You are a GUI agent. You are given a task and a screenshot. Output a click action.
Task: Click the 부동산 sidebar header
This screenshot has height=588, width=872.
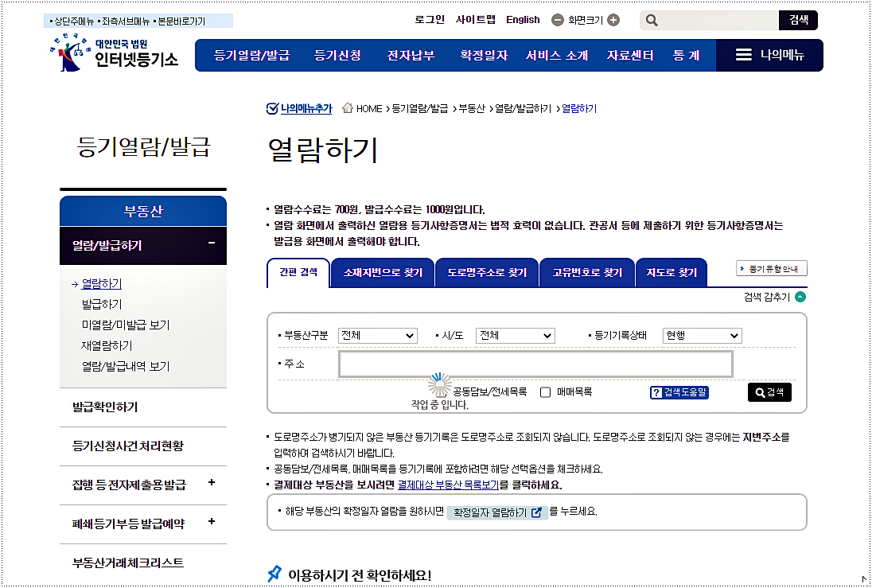coord(143,211)
